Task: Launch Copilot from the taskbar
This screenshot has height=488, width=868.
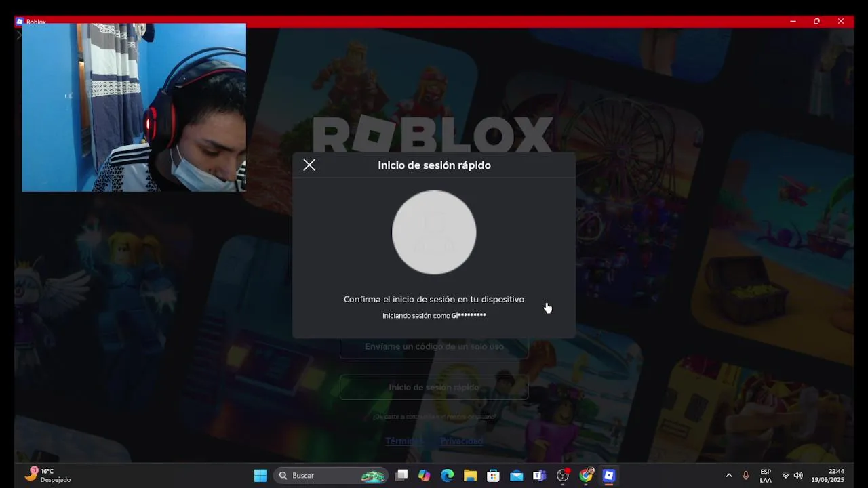Action: pos(425,476)
